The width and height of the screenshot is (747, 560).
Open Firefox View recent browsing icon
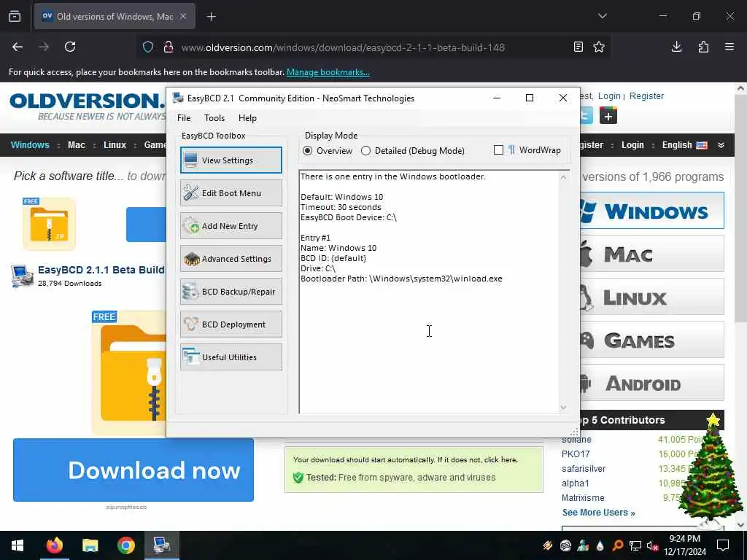click(x=15, y=17)
